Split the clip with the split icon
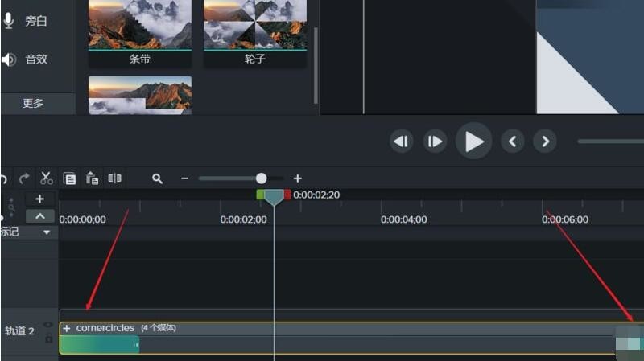This screenshot has width=644, height=361. click(x=115, y=178)
